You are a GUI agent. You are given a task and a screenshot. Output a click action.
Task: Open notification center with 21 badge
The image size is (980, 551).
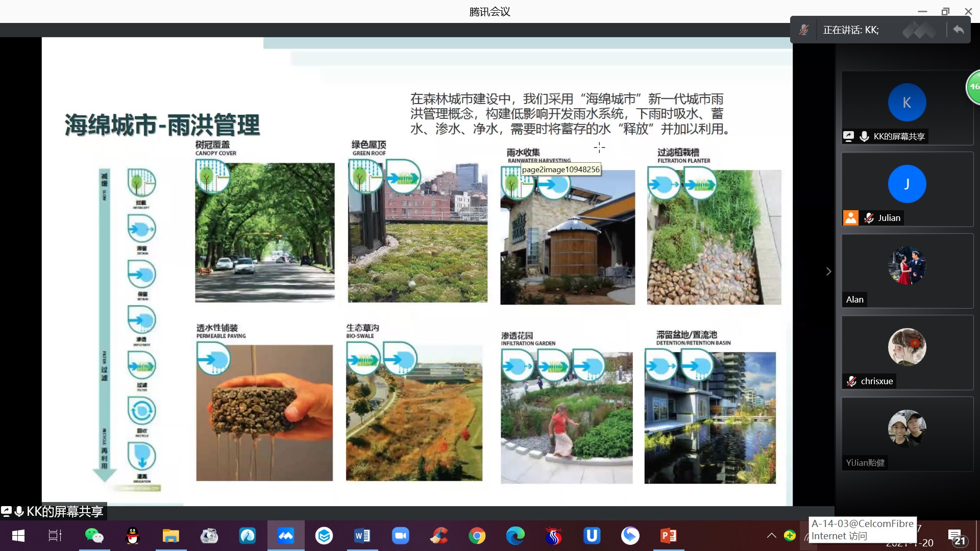point(957,537)
